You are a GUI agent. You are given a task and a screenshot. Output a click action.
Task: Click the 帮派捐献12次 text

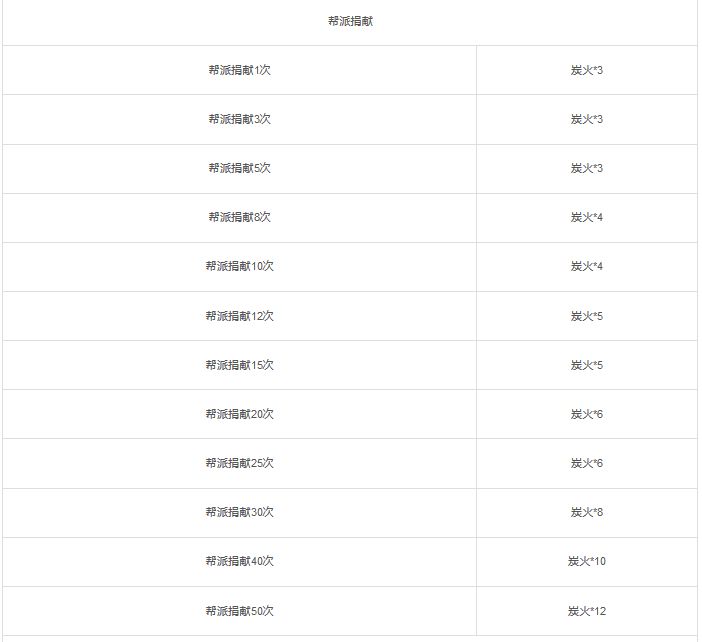pyautogui.click(x=240, y=316)
